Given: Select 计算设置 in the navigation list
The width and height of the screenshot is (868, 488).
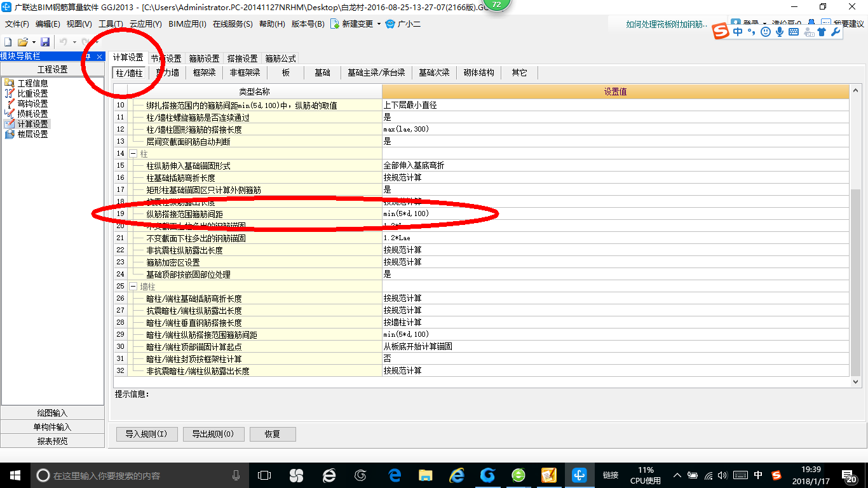Looking at the screenshot, I should [25, 124].
